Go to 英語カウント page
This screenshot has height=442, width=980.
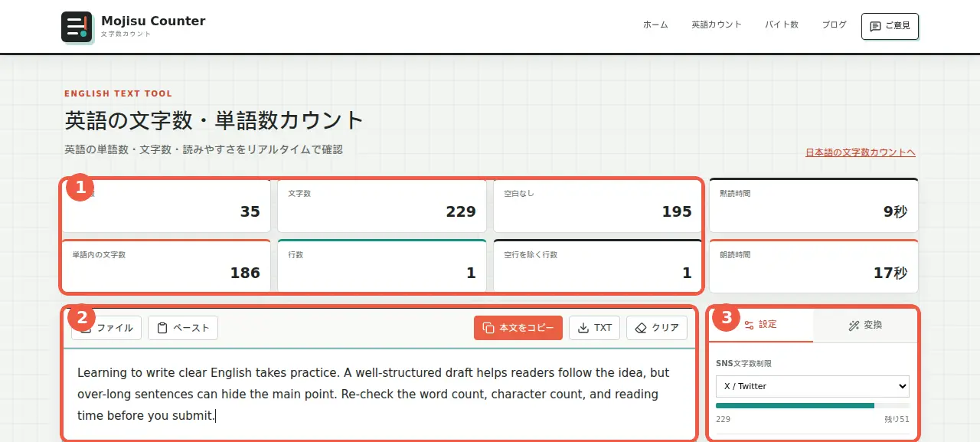pos(717,25)
